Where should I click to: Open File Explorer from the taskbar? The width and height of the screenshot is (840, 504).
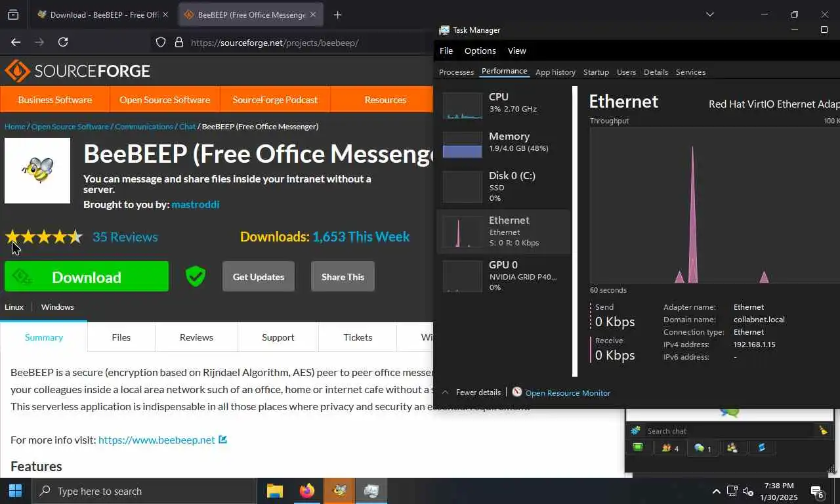pos(274,491)
